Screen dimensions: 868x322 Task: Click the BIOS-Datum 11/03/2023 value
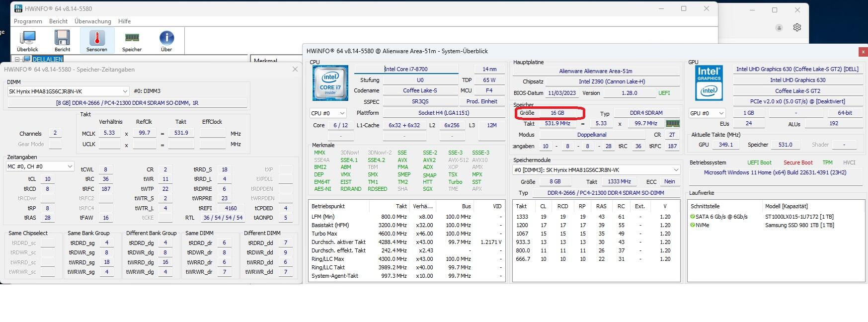pyautogui.click(x=561, y=93)
